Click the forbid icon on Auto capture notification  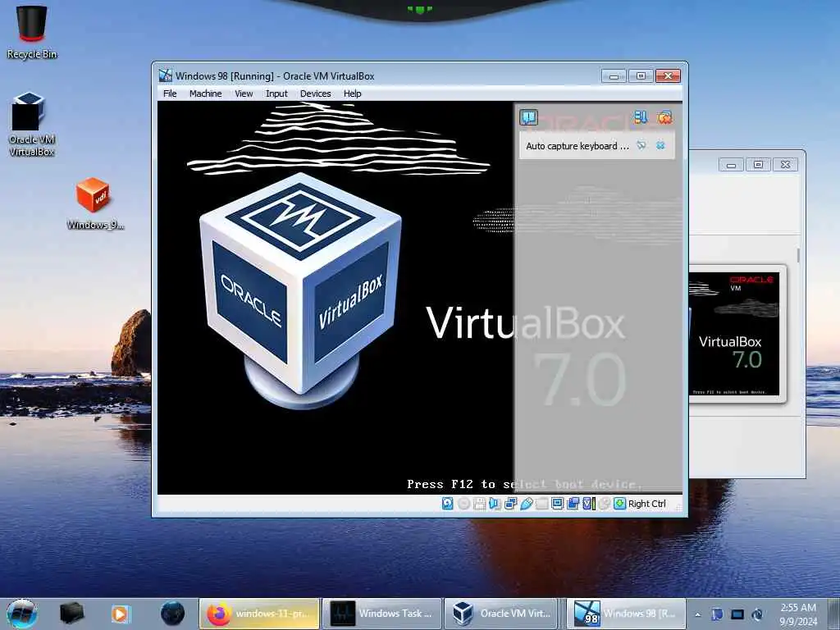point(641,145)
